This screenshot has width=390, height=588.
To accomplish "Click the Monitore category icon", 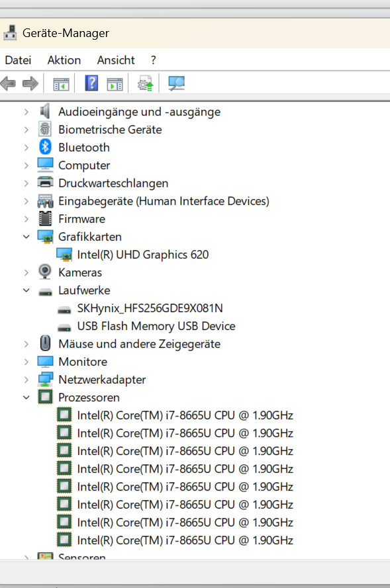I will tap(45, 362).
